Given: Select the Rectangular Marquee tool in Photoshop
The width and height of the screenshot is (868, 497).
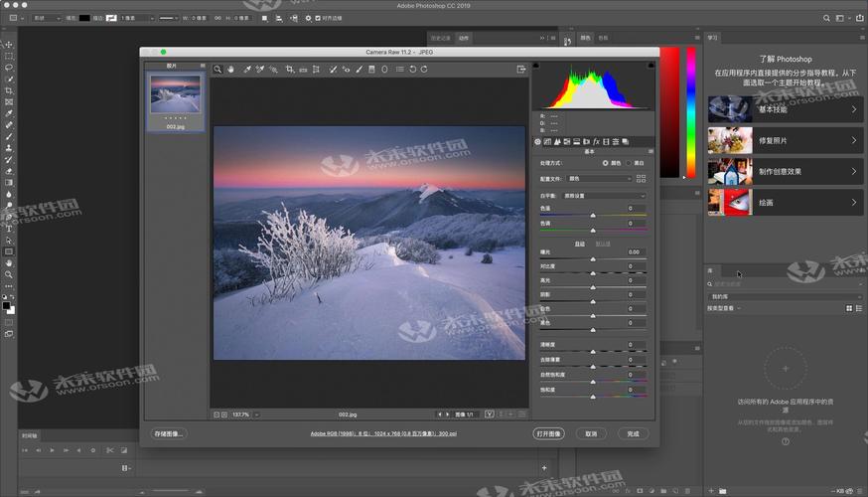Looking at the screenshot, I should pyautogui.click(x=9, y=56).
